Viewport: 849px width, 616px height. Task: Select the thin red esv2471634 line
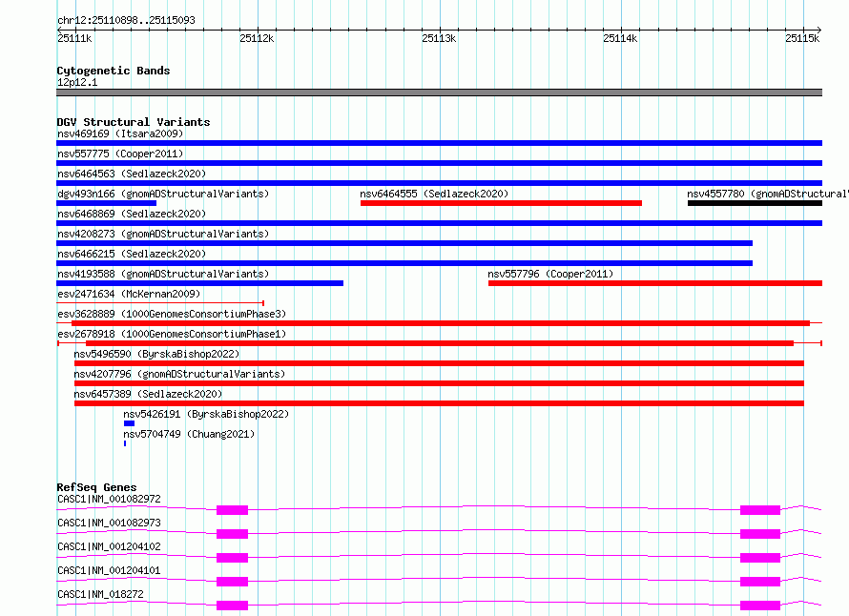160,303
